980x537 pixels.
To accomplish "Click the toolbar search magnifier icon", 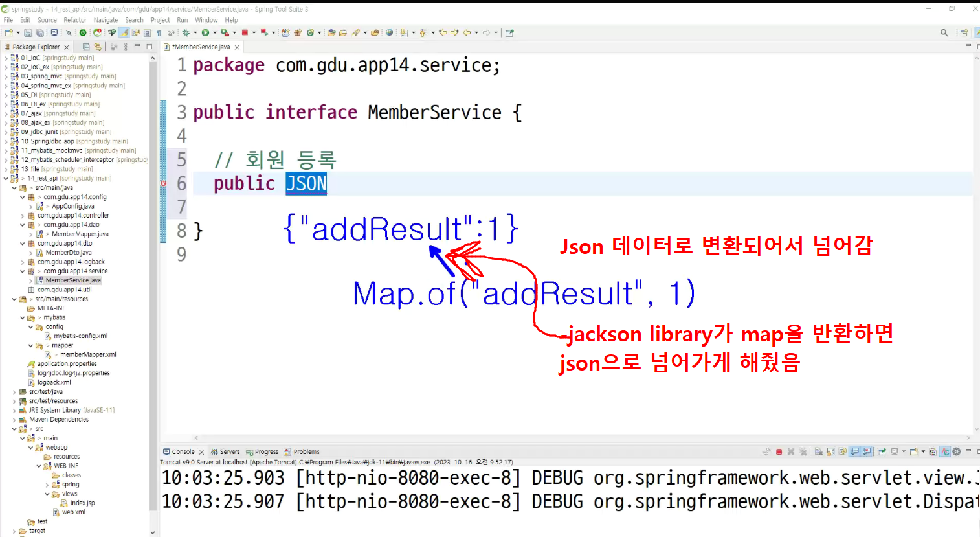I will pyautogui.click(x=944, y=32).
